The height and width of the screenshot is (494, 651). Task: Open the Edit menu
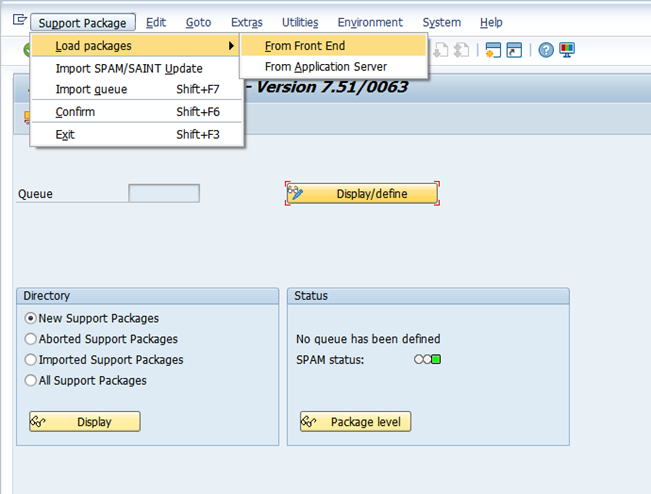click(156, 22)
